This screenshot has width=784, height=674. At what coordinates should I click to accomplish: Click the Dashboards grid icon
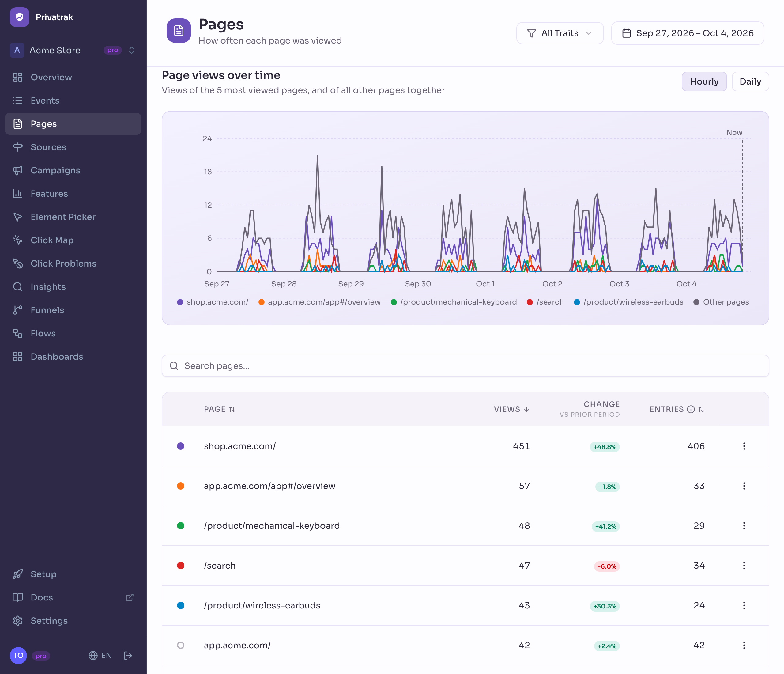(18, 357)
